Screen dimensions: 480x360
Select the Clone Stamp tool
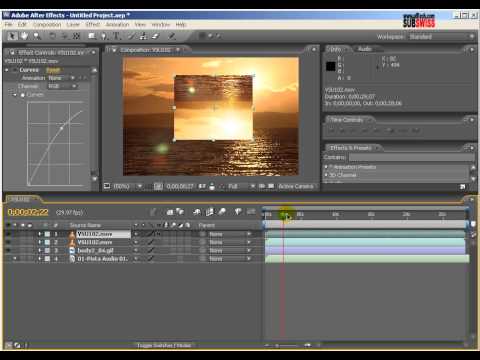[144, 36]
